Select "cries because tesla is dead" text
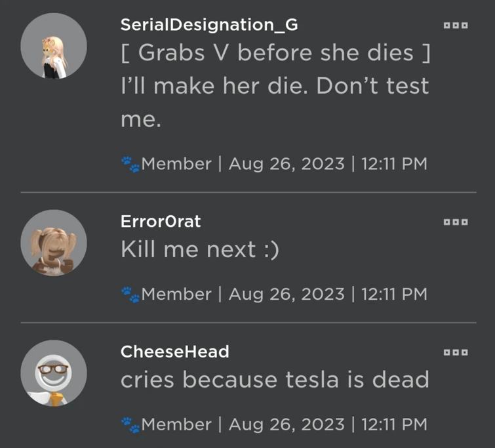495x448 pixels. [275, 380]
